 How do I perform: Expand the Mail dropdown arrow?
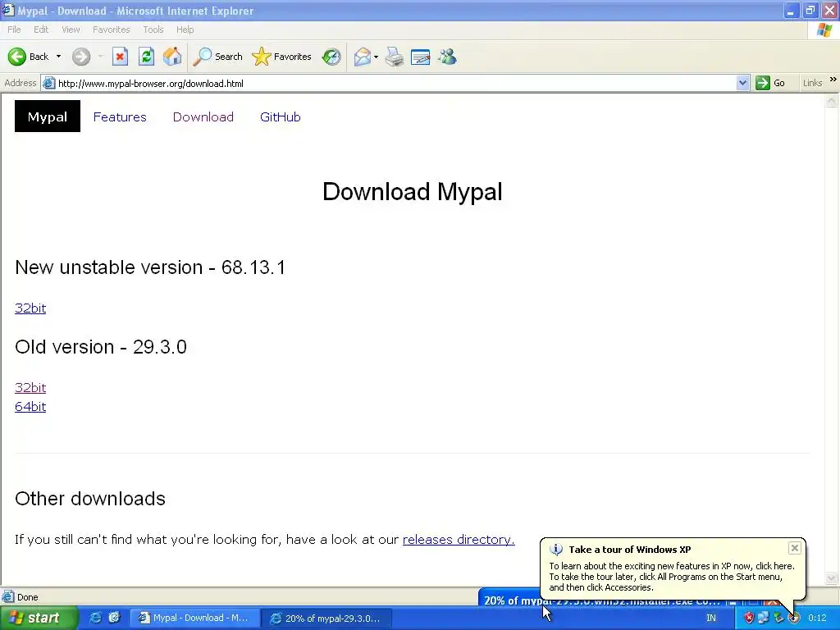click(376, 57)
